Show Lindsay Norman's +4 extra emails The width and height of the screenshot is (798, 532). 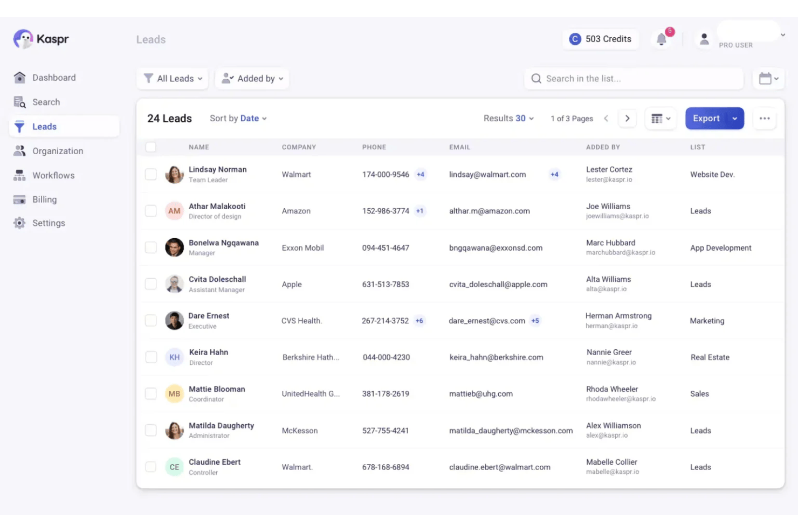tap(554, 175)
